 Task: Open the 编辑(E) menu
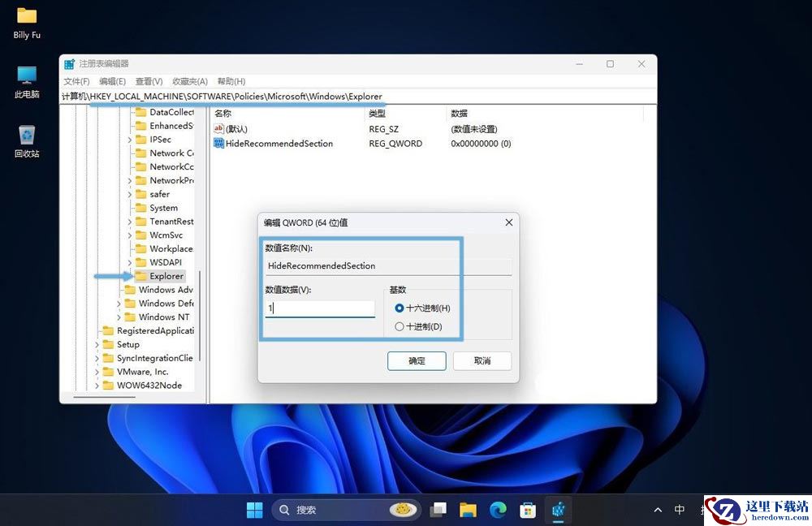(112, 81)
